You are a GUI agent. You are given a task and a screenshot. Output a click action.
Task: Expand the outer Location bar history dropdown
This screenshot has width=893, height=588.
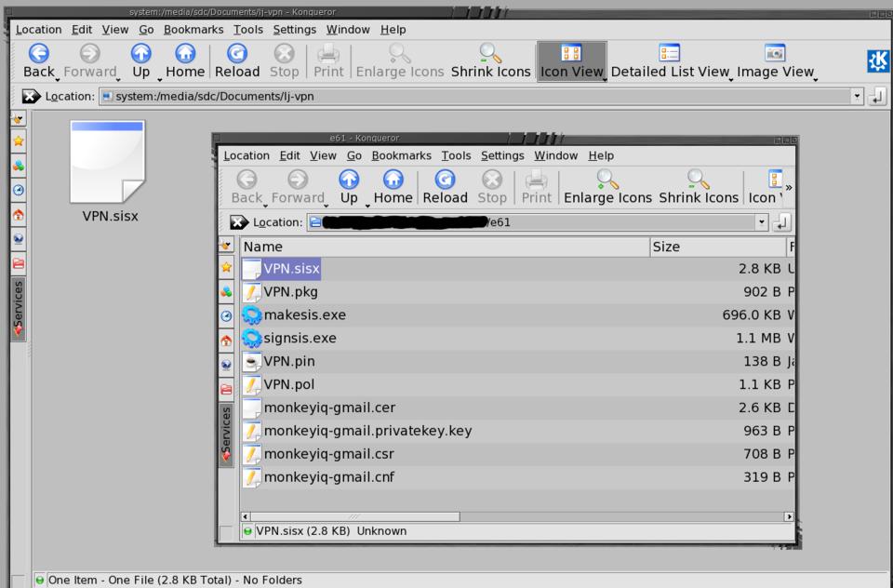[857, 96]
